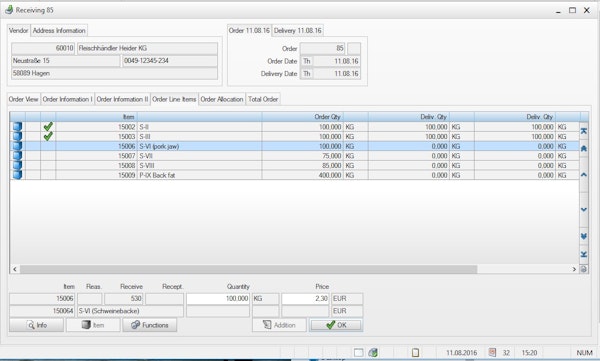Image resolution: width=600 pixels, height=361 pixels.
Task: Click the grid settings icon at bottom-right corner
Action: 584,269
